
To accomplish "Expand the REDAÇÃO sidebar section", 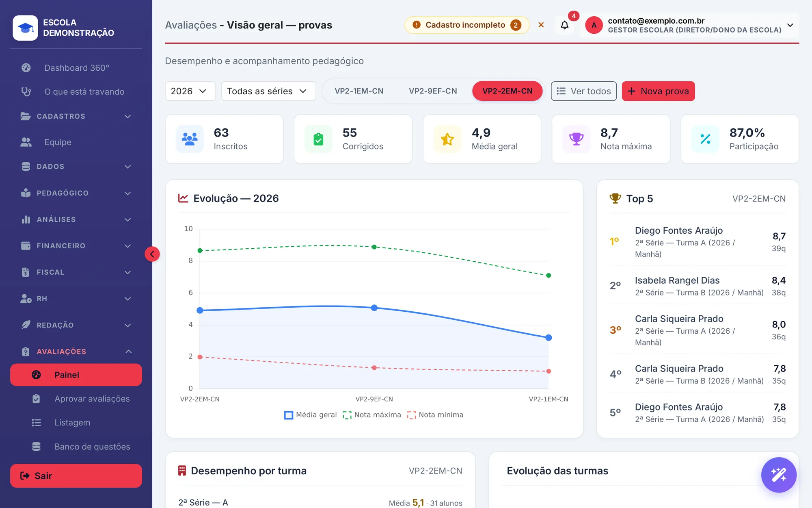I will click(x=76, y=325).
